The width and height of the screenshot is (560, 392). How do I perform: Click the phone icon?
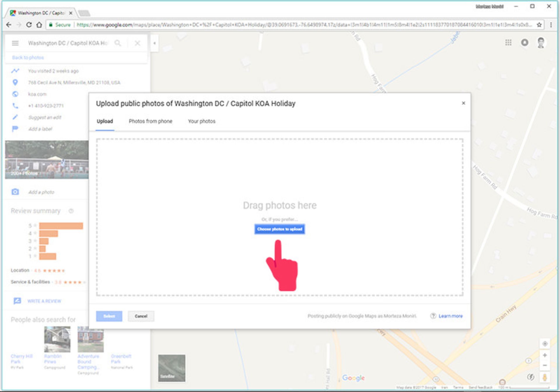coord(15,106)
